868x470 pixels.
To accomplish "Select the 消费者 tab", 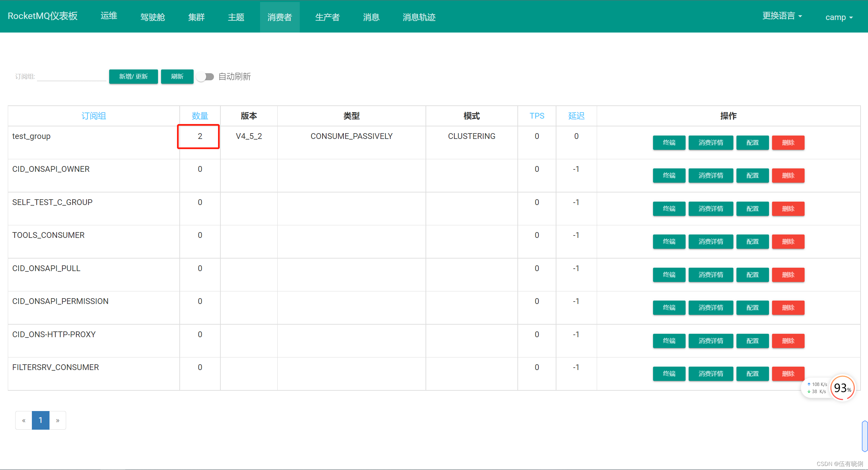I will (280, 17).
